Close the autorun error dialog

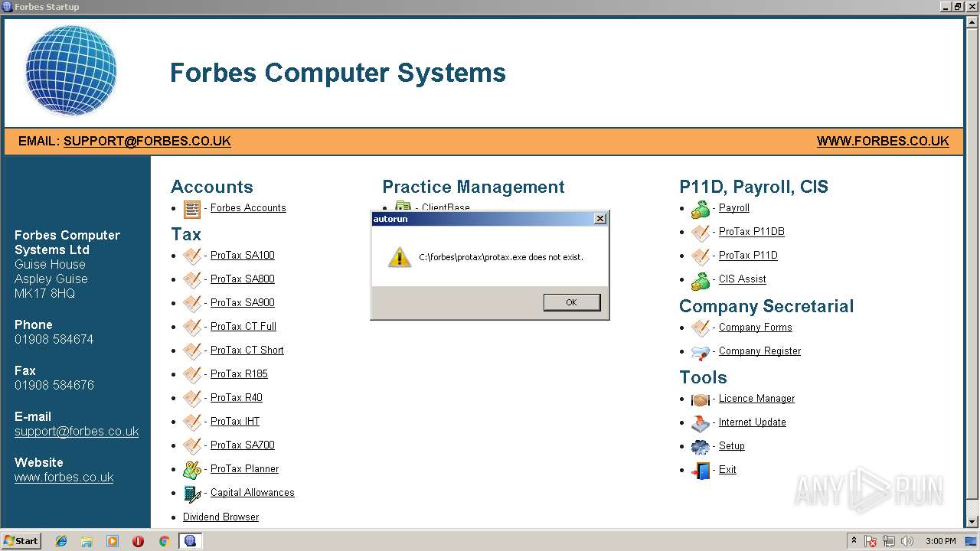[x=600, y=219]
